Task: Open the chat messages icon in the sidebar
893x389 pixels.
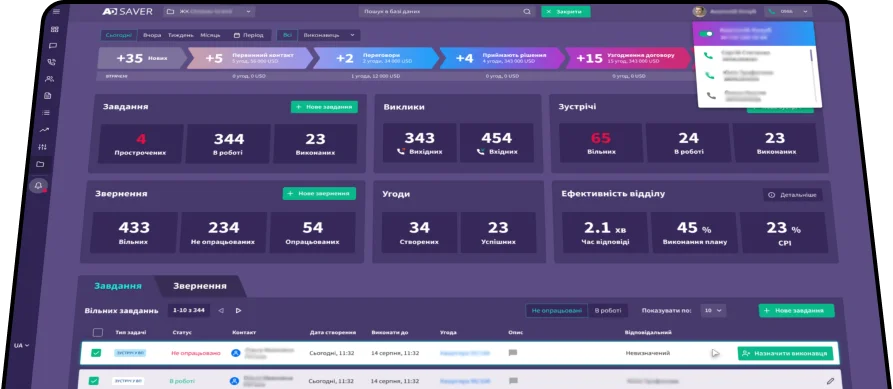Action: (53, 46)
